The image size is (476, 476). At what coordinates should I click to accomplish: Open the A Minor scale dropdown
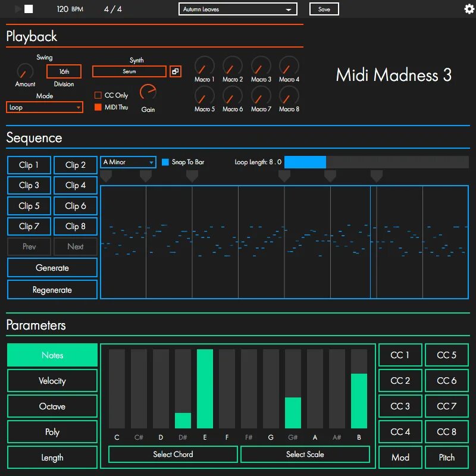tap(128, 162)
